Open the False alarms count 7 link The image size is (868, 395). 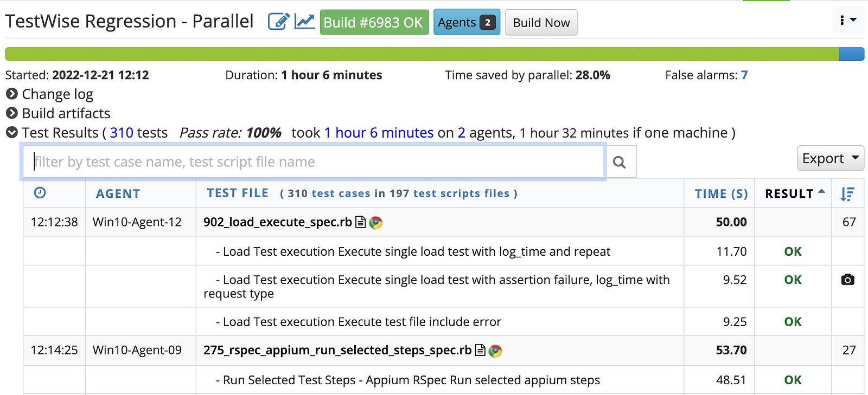[744, 75]
